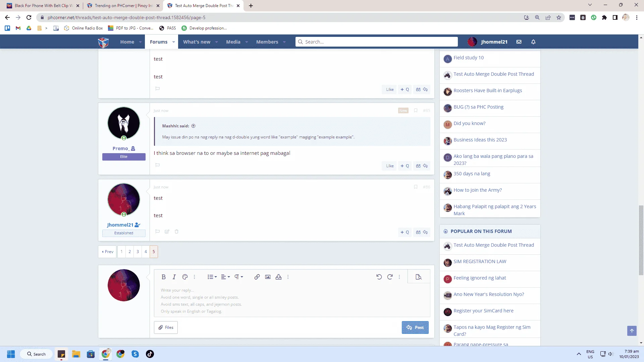The height and width of the screenshot is (362, 644).
Task: Bookmark post #86 by Jhommel21
Action: [x=416, y=187]
